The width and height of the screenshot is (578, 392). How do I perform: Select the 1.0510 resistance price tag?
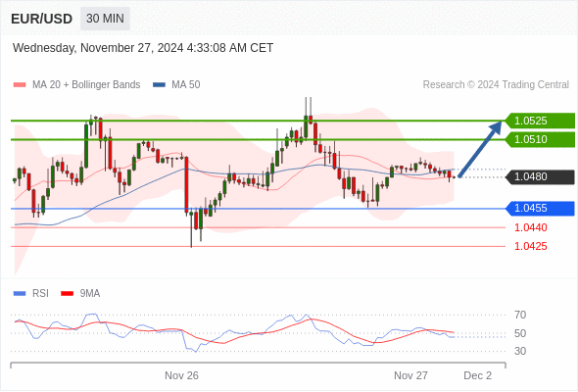click(540, 140)
